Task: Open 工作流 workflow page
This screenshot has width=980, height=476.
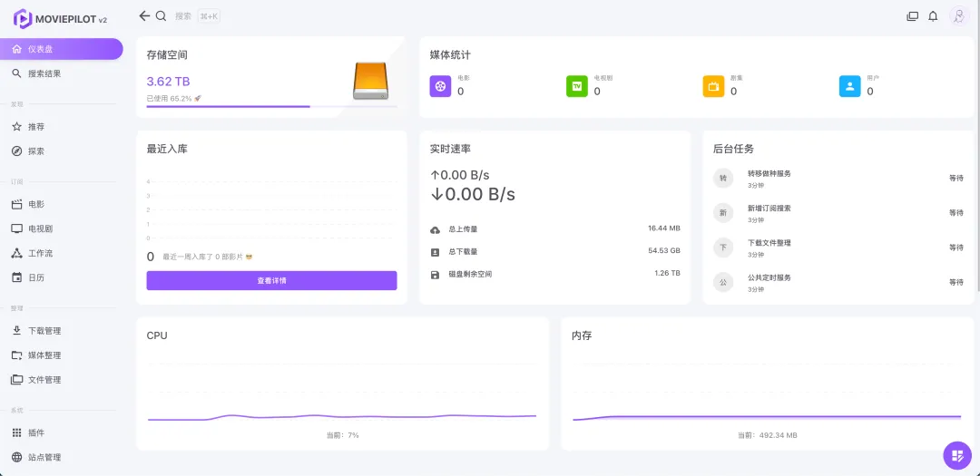Action: pyautogui.click(x=62, y=253)
